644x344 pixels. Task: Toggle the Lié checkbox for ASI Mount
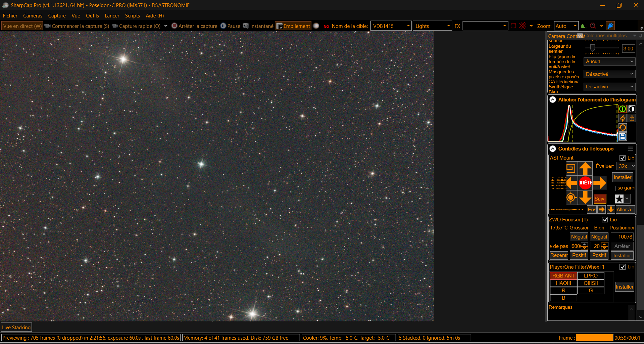(623, 158)
